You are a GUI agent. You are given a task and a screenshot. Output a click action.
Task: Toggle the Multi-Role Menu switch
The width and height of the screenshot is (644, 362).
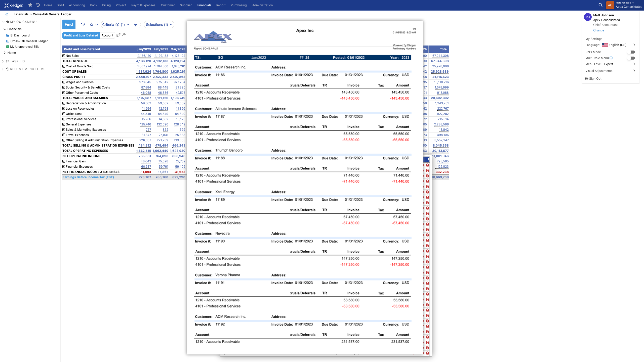[631, 58]
